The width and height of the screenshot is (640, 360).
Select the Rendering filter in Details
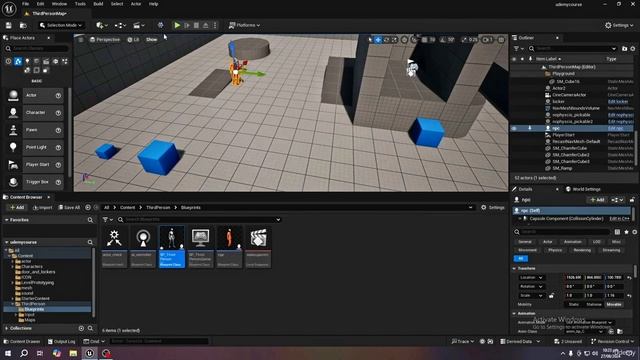[582, 250]
